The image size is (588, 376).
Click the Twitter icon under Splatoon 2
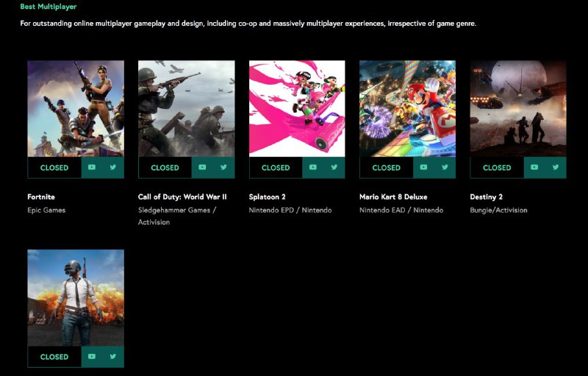(334, 167)
